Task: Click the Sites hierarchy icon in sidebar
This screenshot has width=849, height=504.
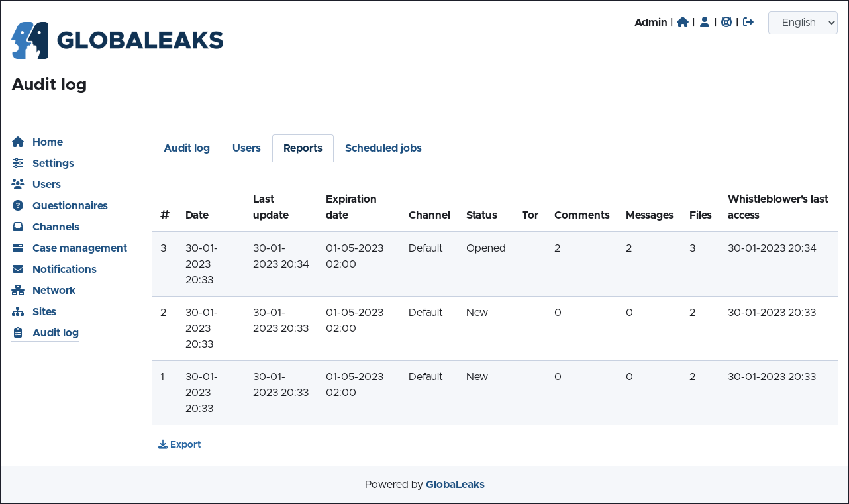Action: 18,311
